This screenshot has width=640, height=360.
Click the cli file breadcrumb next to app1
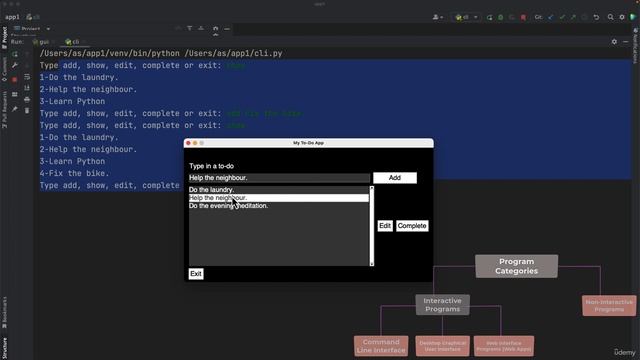[33, 17]
